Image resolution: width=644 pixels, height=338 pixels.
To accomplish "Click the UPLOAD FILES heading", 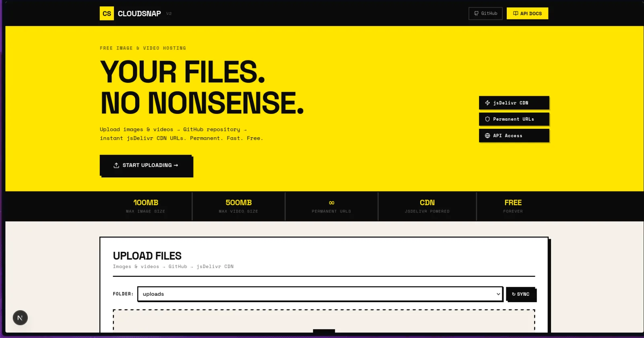I will pyautogui.click(x=147, y=256).
